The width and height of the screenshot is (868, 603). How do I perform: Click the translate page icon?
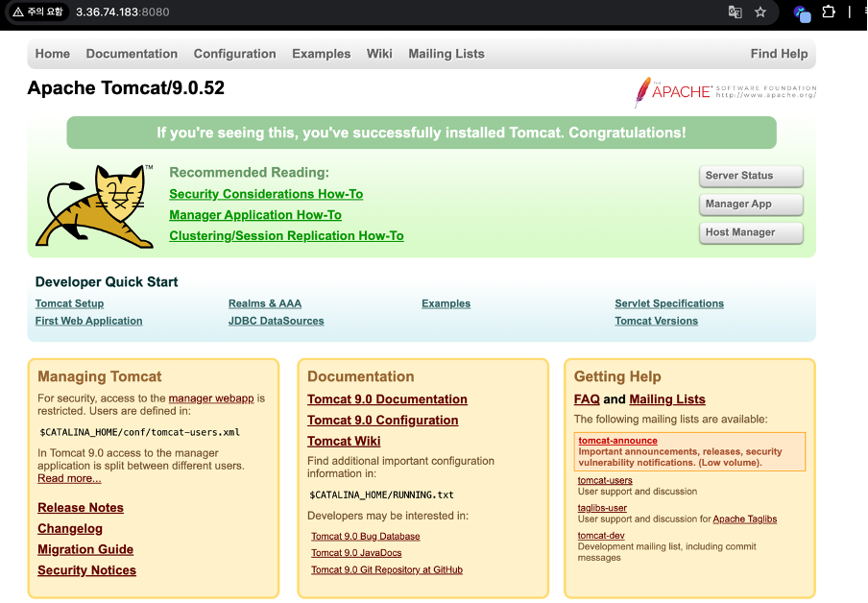click(735, 12)
